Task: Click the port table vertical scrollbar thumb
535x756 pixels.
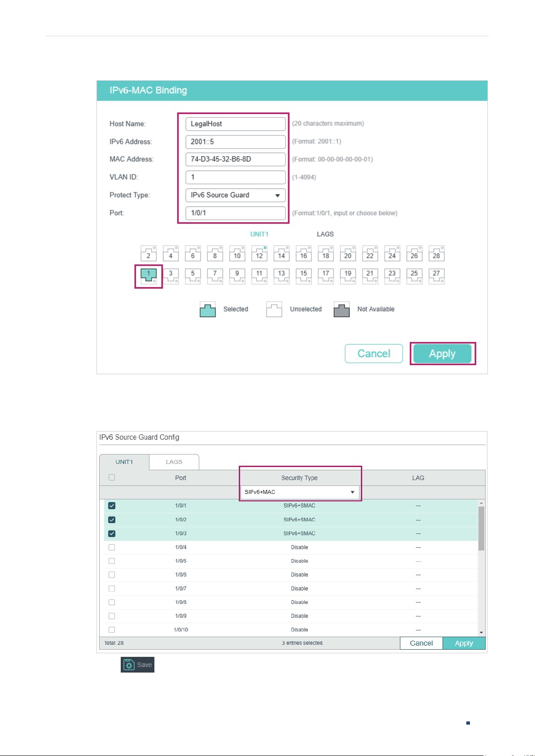Action: coord(481,529)
